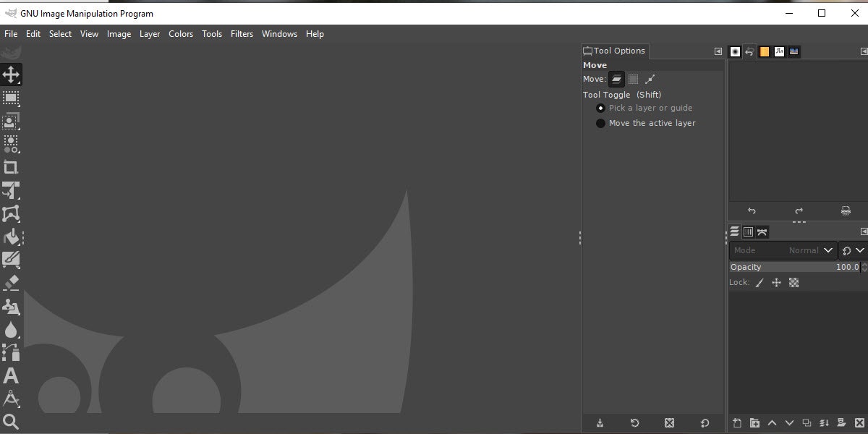Select the Foreground Select tool
Screen dimensions: 868x434
pyautogui.click(x=11, y=121)
